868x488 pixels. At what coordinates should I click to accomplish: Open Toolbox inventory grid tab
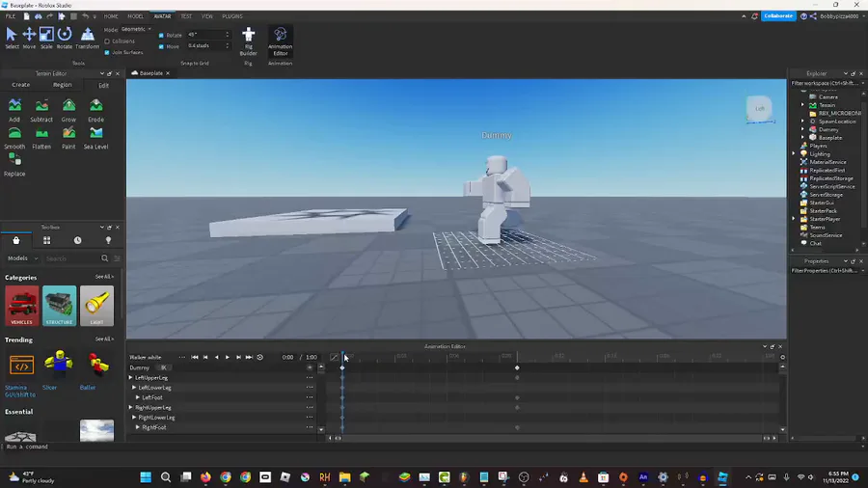[46, 240]
